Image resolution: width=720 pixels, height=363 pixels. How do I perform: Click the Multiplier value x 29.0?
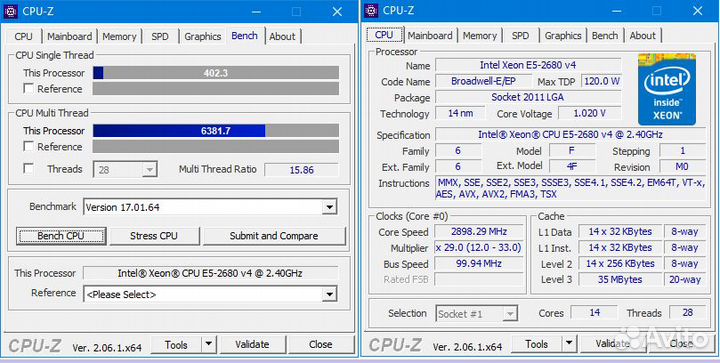click(479, 248)
